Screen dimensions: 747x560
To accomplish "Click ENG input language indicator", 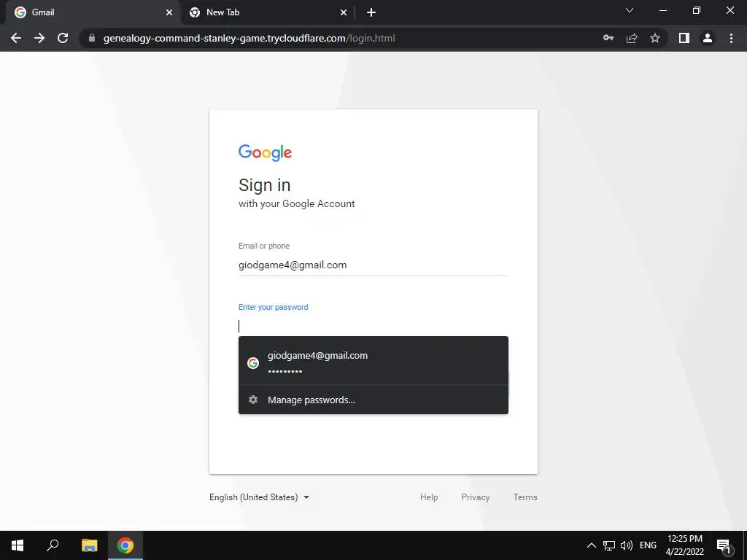I will [648, 545].
